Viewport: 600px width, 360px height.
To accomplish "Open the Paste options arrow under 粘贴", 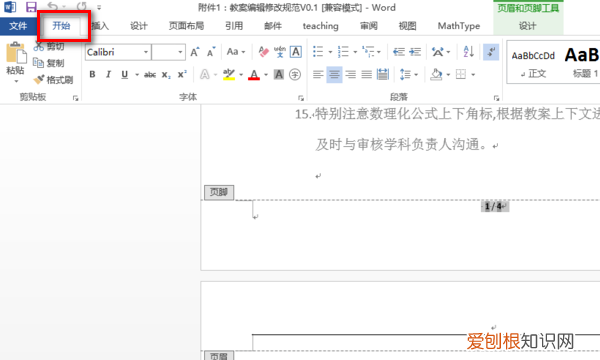I will (16, 81).
